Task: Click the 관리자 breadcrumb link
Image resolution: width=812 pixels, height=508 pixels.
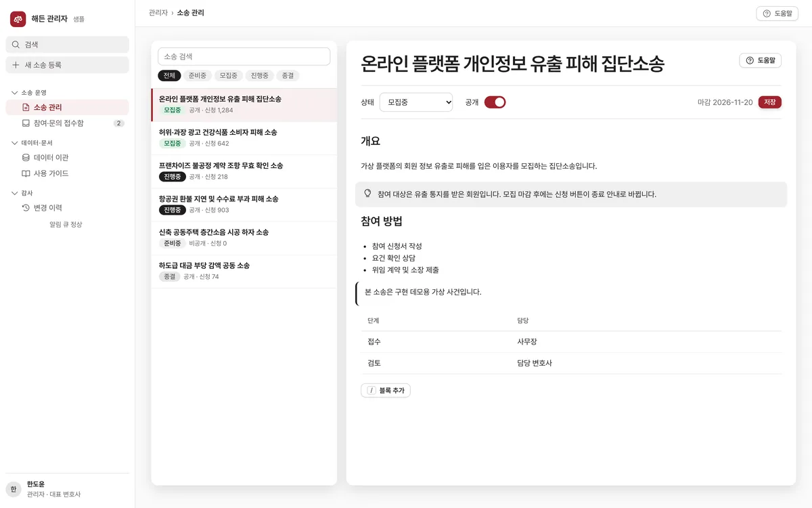Action: (x=158, y=13)
